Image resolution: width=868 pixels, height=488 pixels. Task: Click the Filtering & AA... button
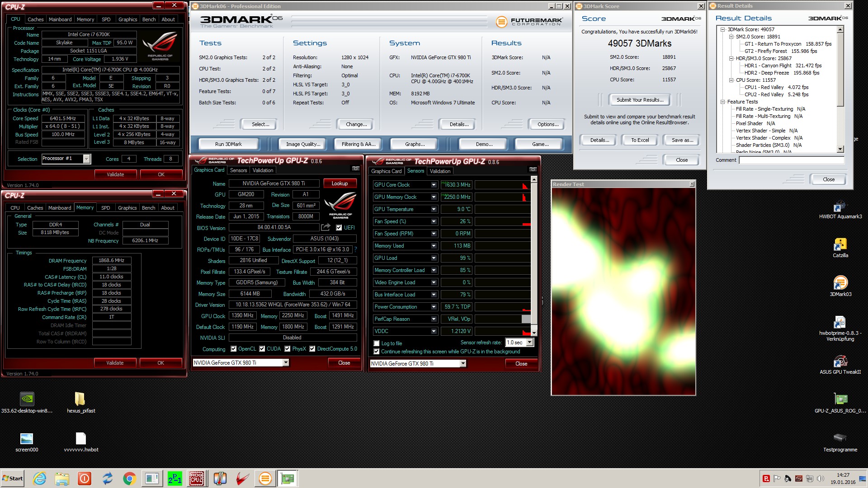click(358, 144)
